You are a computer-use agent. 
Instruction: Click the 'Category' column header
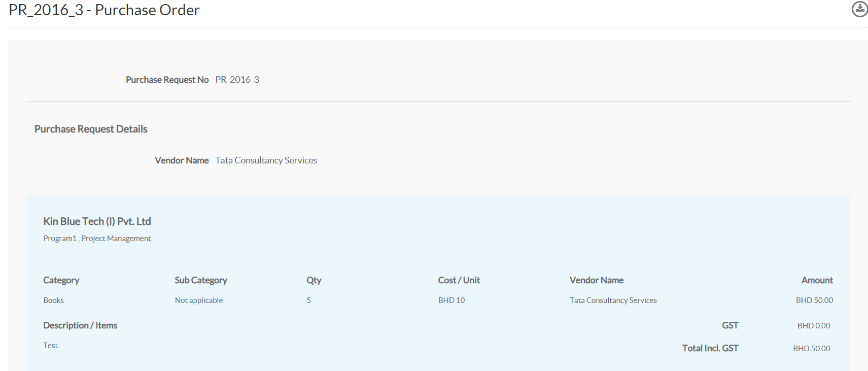point(61,280)
